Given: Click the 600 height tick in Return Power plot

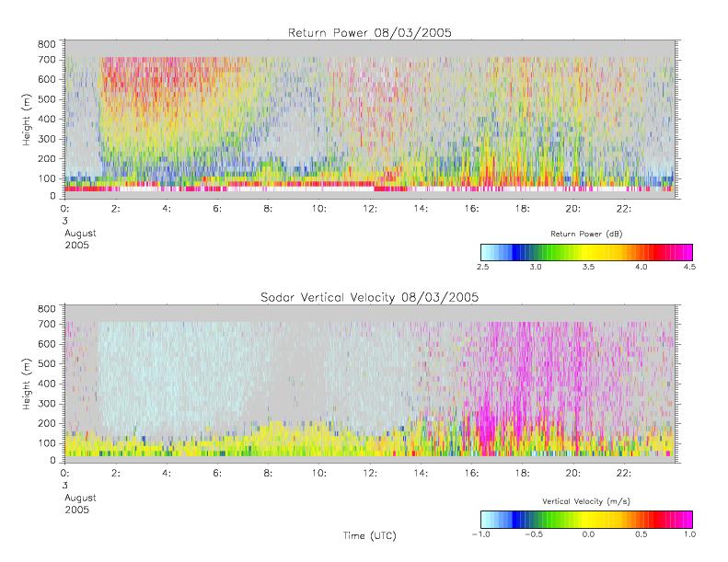Looking at the screenshot, I should point(46,79).
